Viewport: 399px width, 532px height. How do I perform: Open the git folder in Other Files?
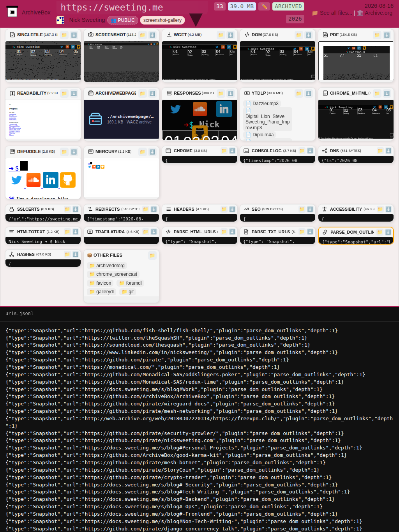[128, 292]
